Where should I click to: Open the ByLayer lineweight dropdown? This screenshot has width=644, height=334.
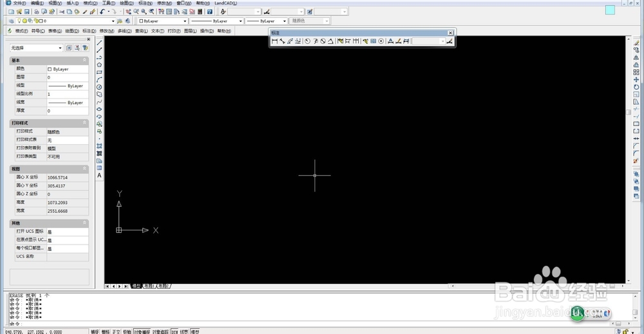coord(267,21)
